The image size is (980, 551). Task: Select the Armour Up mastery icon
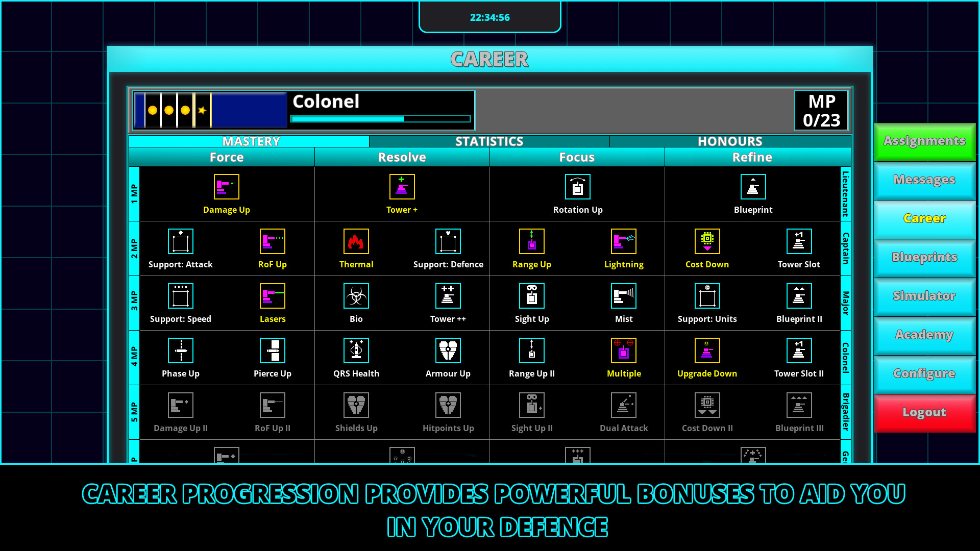click(x=448, y=350)
